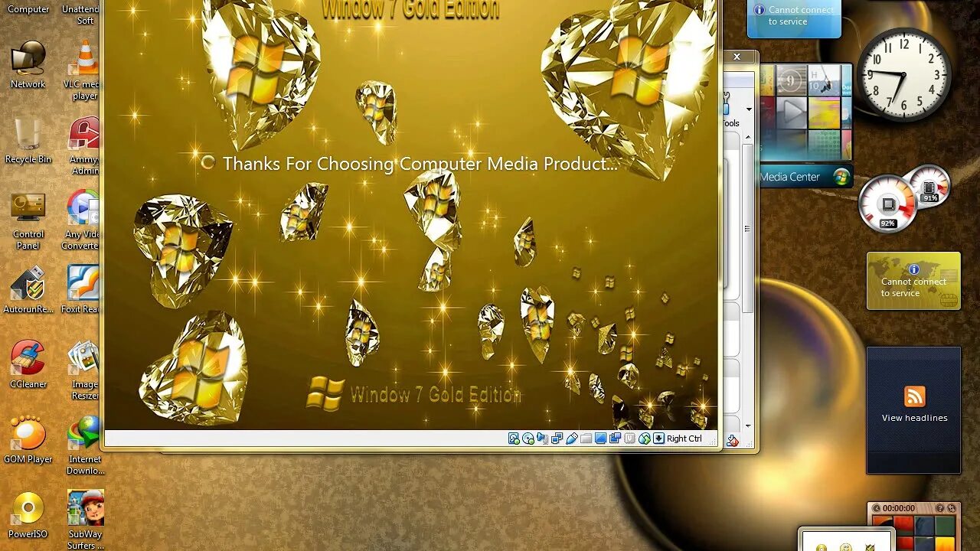The image size is (980, 551).
Task: Open Network desktop icon
Action: click(28, 66)
